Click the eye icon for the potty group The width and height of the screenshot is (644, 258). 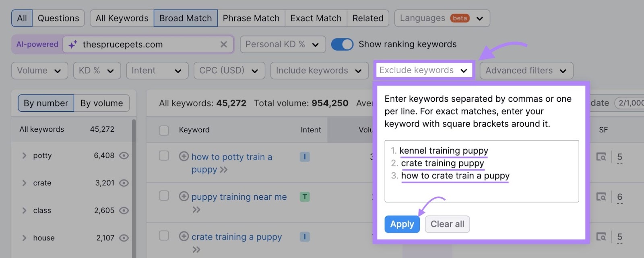click(x=124, y=156)
